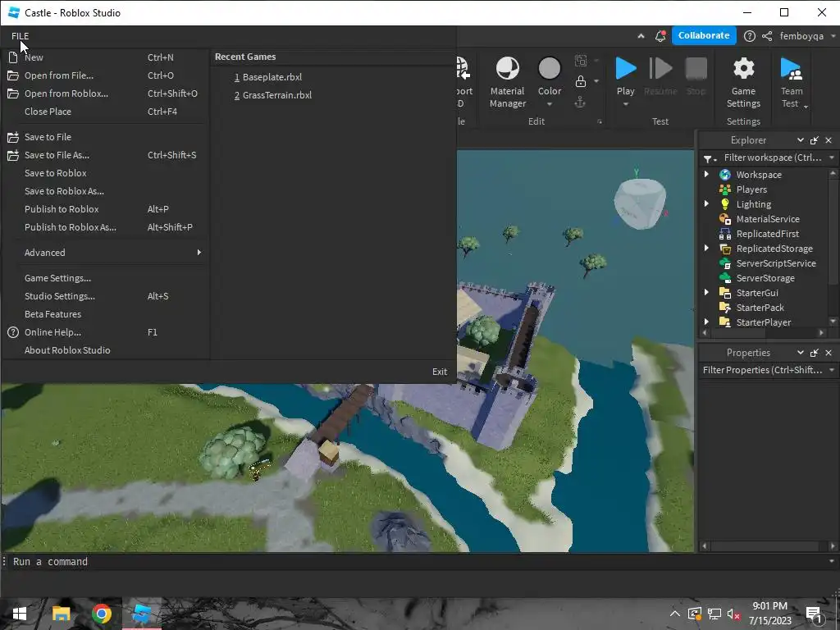Click About Roblox Studio
The image size is (840, 630).
pos(105,350)
